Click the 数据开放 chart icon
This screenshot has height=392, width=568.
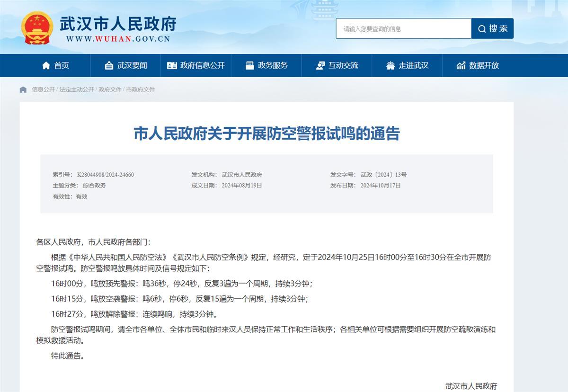461,66
